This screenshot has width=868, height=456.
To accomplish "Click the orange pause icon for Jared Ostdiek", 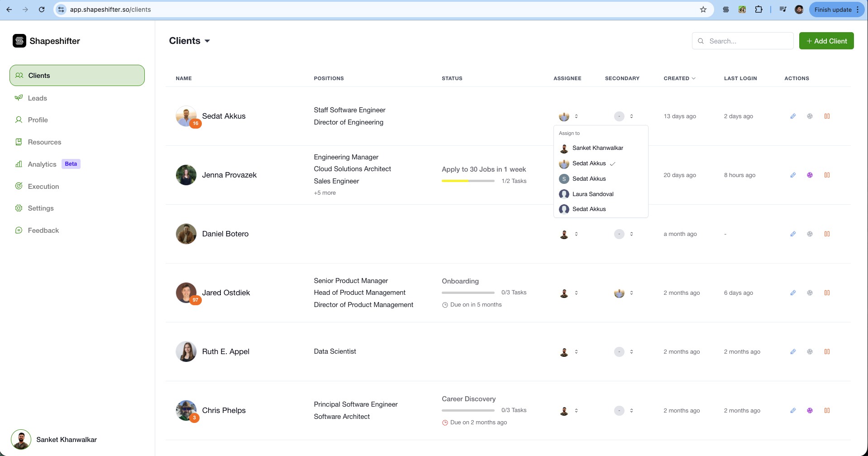I will tap(827, 293).
